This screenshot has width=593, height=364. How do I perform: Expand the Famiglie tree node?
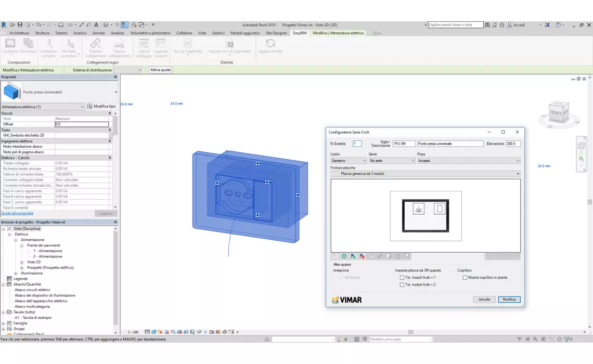[4, 323]
